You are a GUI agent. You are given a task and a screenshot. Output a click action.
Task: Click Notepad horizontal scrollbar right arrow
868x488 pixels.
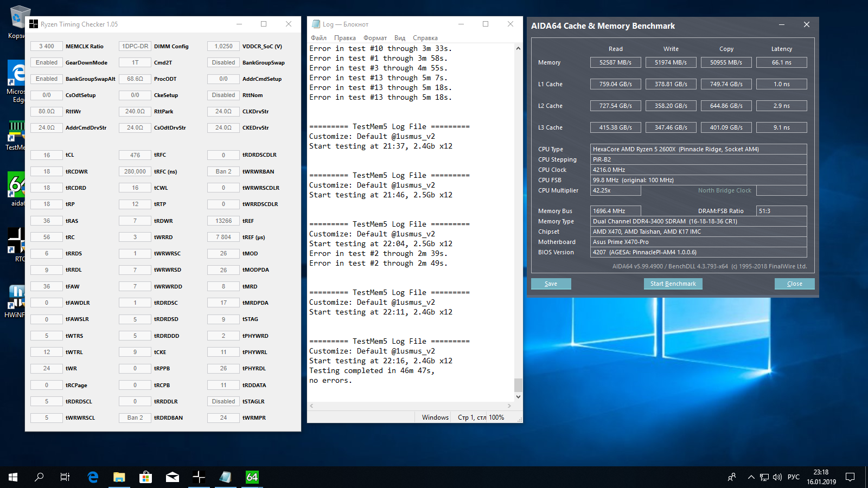[x=509, y=406]
